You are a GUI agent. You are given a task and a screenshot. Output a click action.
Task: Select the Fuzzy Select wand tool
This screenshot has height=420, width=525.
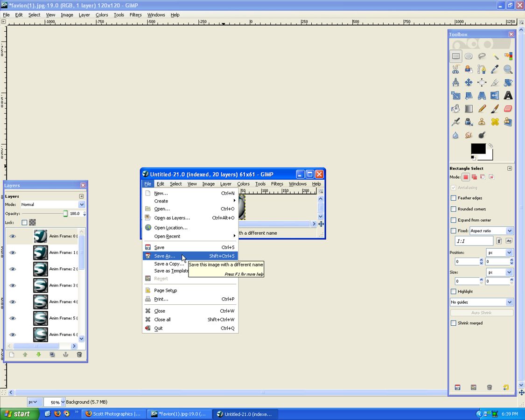click(x=495, y=56)
